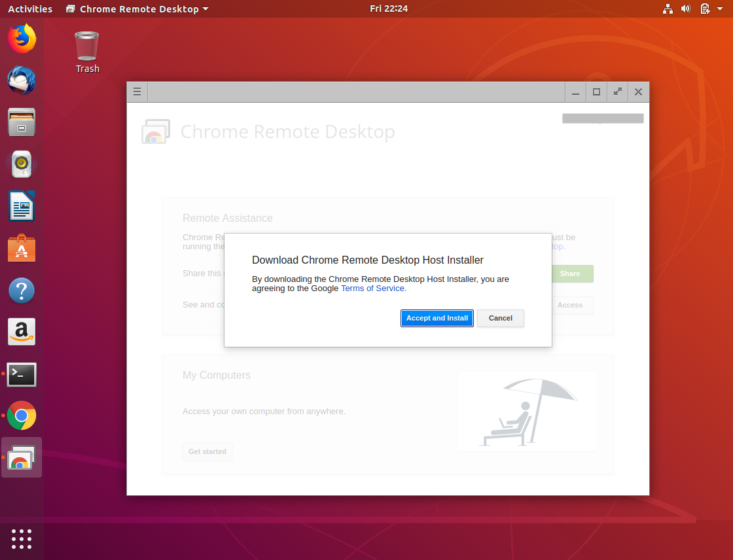The width and height of the screenshot is (733, 560).
Task: Launch Thunderbird mail from the dock
Action: click(21, 80)
